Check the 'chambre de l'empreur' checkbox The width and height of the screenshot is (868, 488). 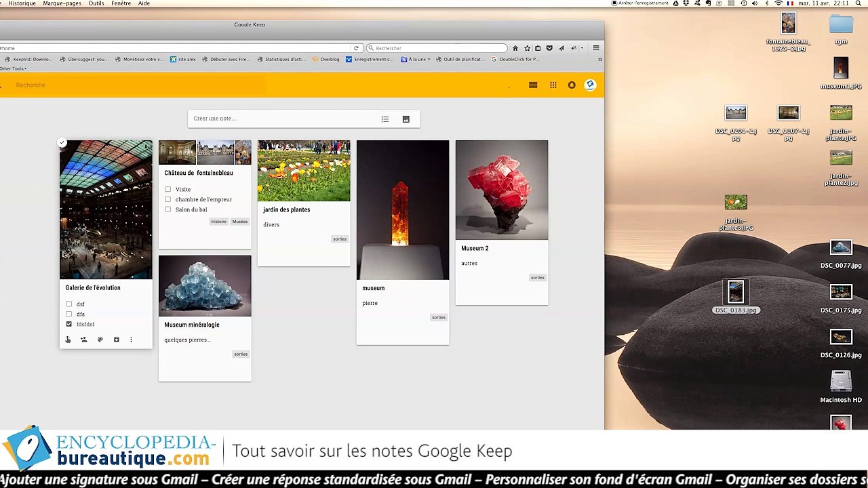[167, 199]
